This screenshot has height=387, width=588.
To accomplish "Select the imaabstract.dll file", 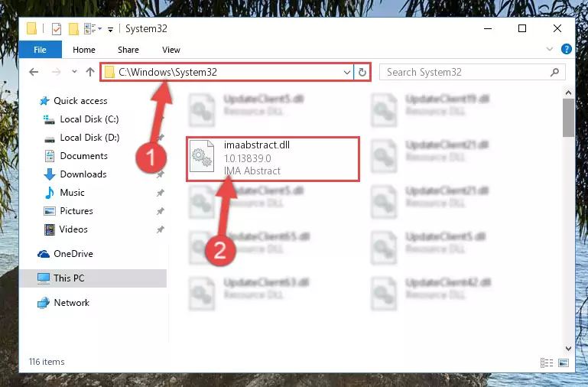I will (x=273, y=159).
